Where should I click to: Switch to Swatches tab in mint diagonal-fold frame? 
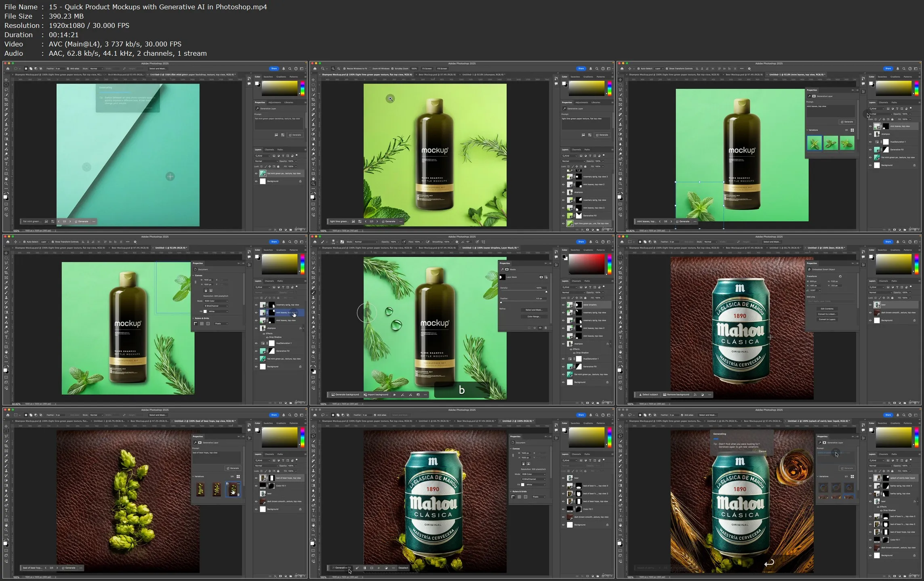point(268,77)
